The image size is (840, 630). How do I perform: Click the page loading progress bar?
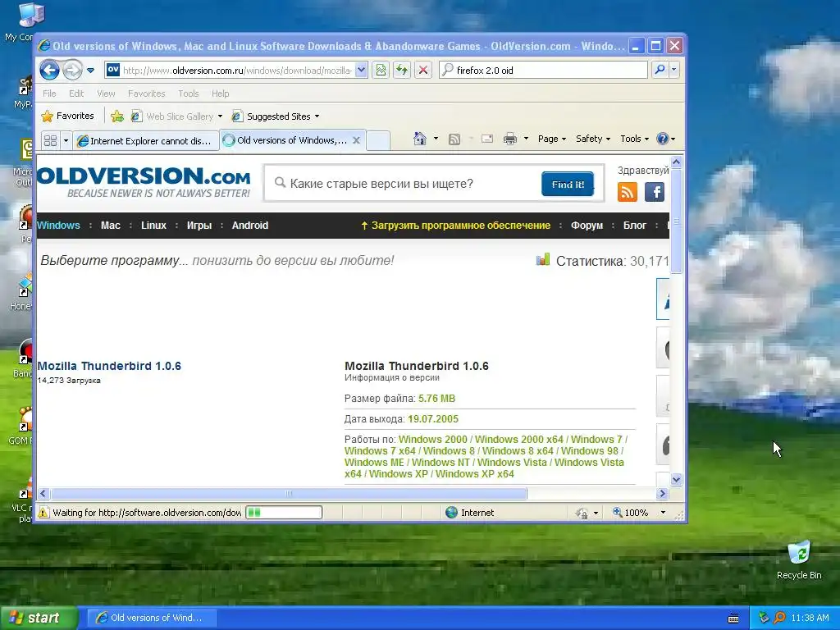coord(284,513)
